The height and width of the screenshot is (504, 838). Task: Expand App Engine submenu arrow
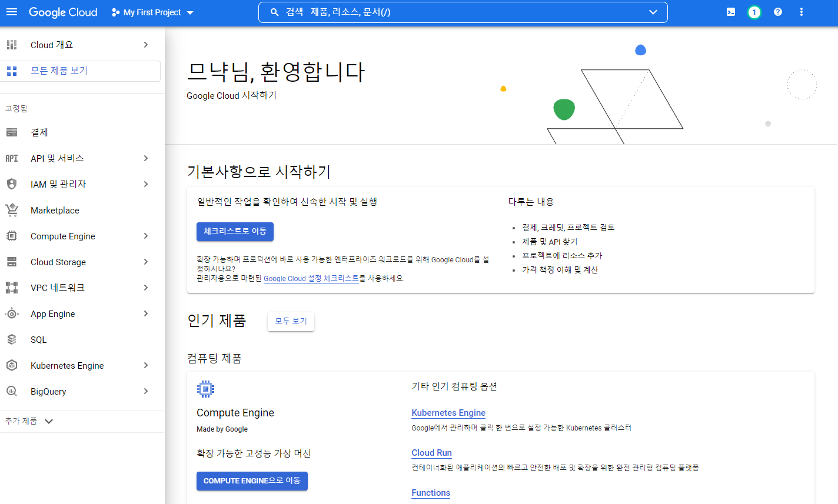pyautogui.click(x=146, y=313)
